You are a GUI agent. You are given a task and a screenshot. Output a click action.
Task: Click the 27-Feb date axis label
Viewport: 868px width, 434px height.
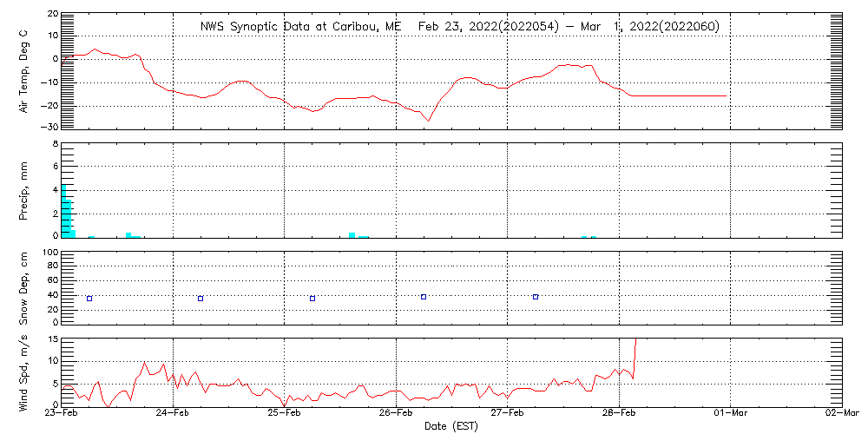tap(508, 414)
